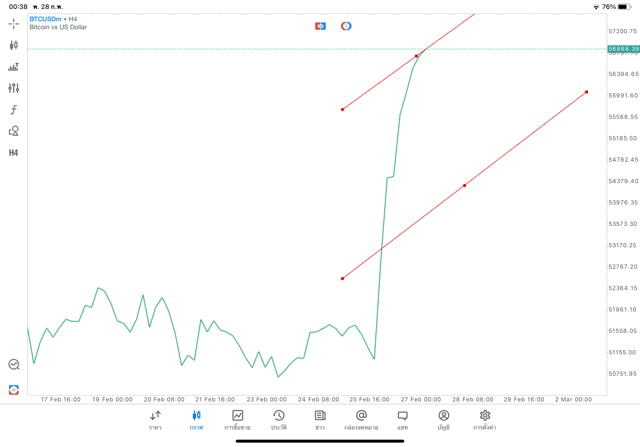
Task: Switch to the Chart (กราฟ) tab
Action: [x=196, y=420]
